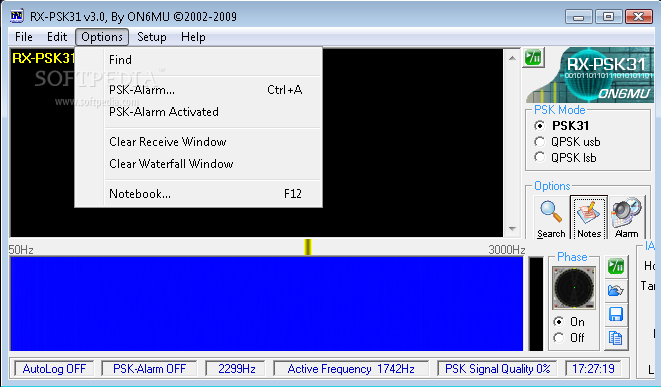Viewport: 661px width, 387px height.
Task: Click the black signal level meter bar
Action: click(536, 304)
